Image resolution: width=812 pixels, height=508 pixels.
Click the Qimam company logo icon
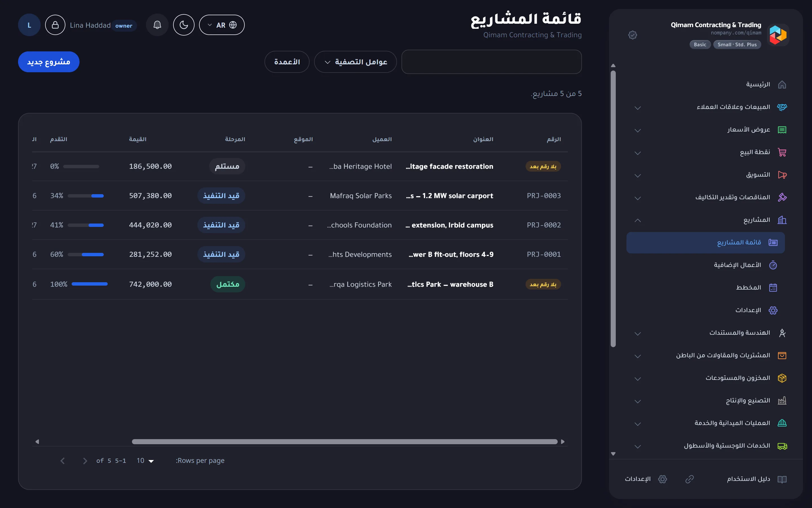tap(778, 35)
